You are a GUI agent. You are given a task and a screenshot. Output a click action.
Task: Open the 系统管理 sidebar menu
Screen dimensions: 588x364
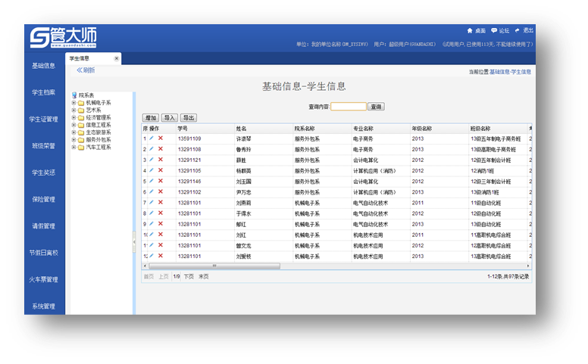43,306
